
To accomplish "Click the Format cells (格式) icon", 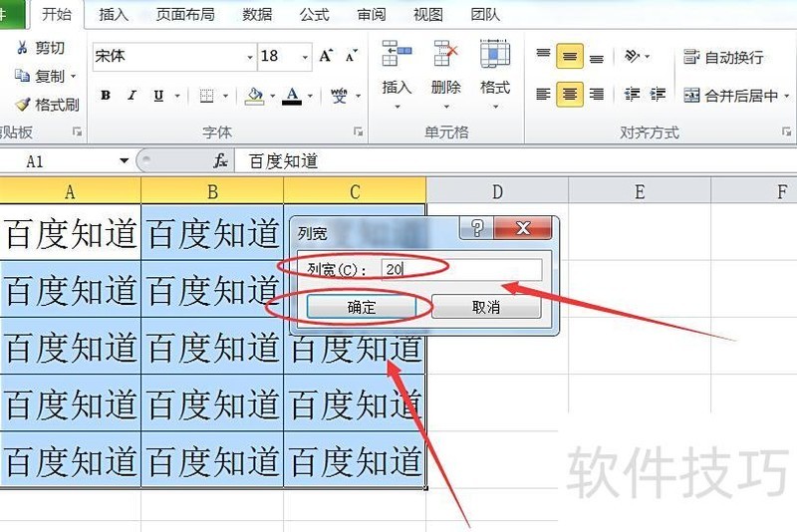I will 495,54.
